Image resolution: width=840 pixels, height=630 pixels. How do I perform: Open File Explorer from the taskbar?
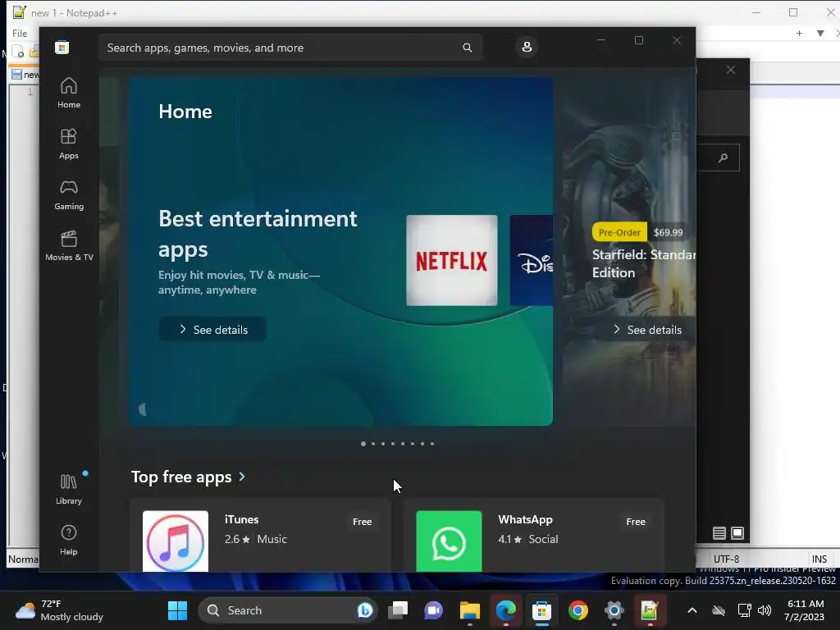point(470,610)
